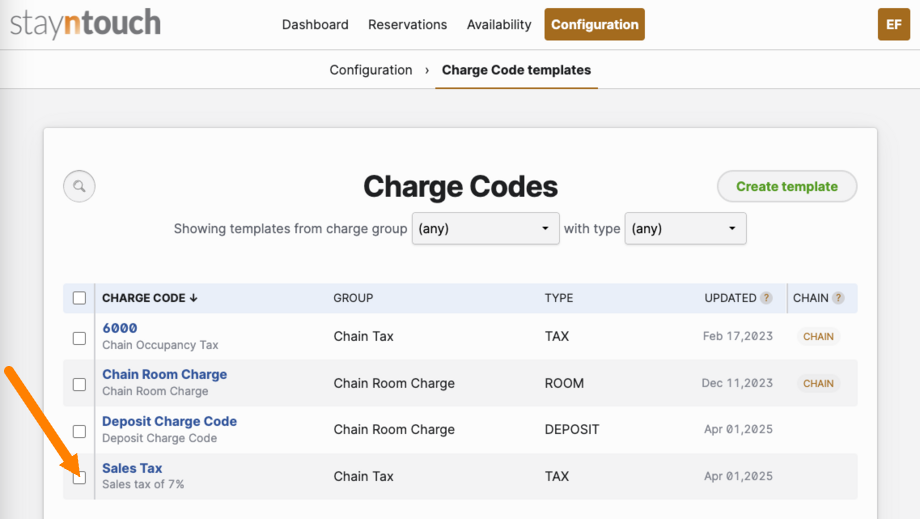Toggle the select-all checkbox in header
920x519 pixels.
click(x=79, y=298)
